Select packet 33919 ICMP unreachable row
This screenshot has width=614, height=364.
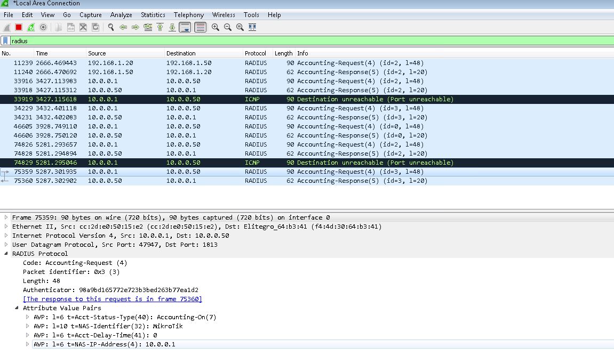307,99
